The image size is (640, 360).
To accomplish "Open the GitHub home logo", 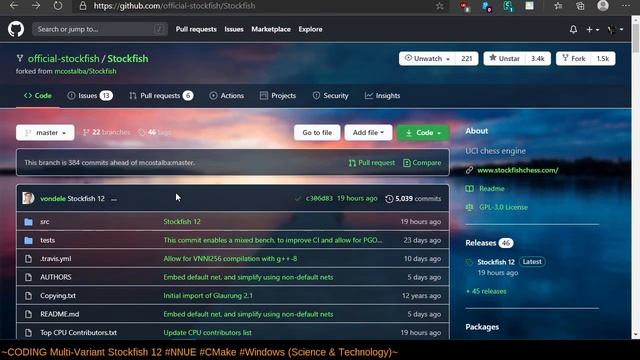I will 16,29.
